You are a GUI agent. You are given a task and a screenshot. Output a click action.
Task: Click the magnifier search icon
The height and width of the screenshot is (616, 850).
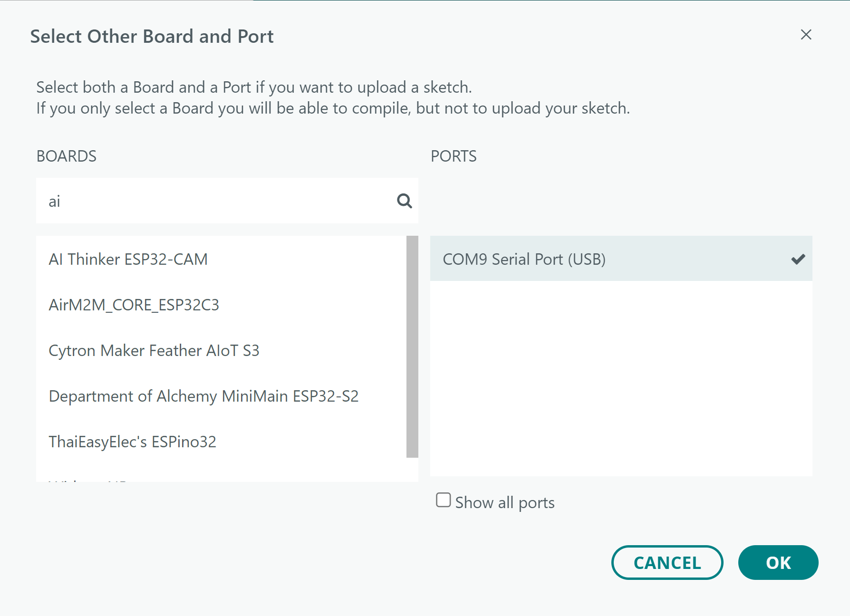pos(404,201)
